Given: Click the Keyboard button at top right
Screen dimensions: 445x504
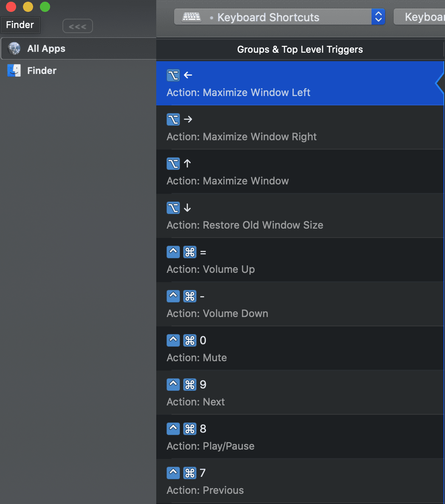Looking at the screenshot, I should (420, 17).
